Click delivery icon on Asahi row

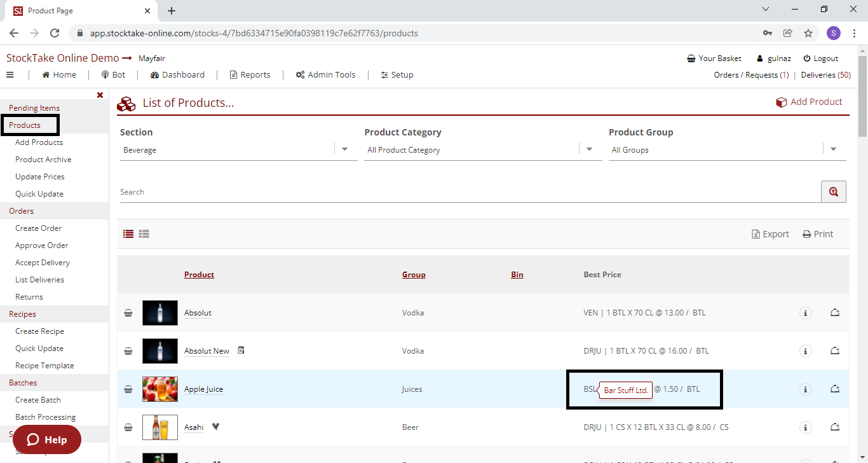tap(835, 427)
